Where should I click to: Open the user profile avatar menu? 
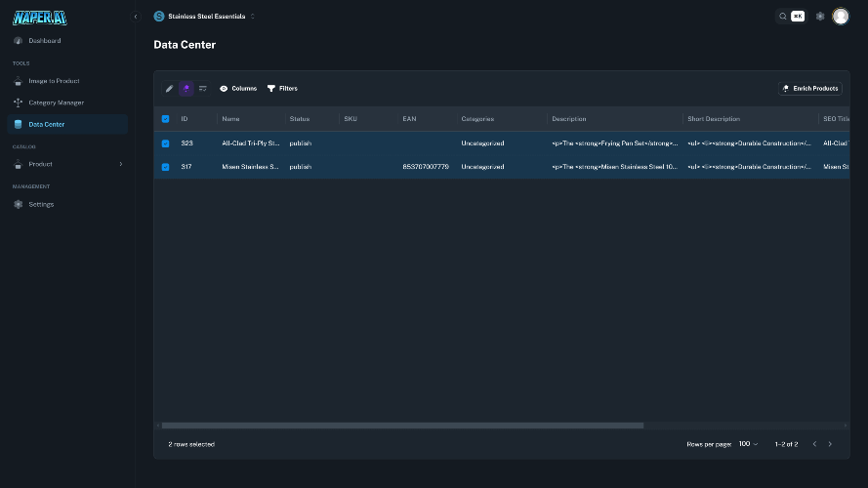click(841, 16)
